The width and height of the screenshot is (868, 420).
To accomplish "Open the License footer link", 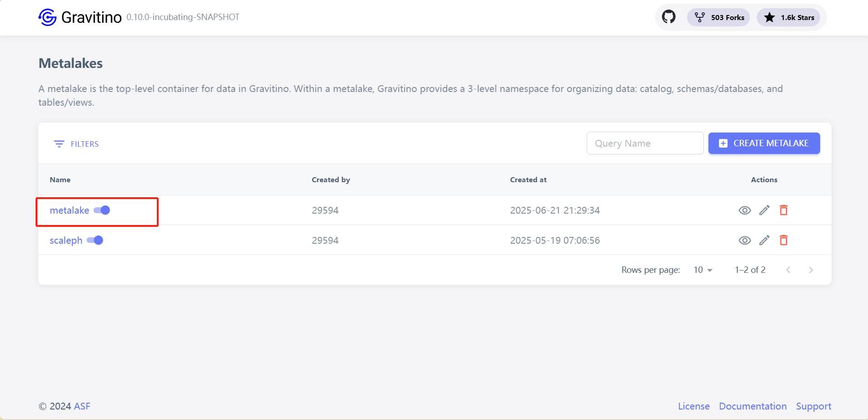I will [x=694, y=406].
